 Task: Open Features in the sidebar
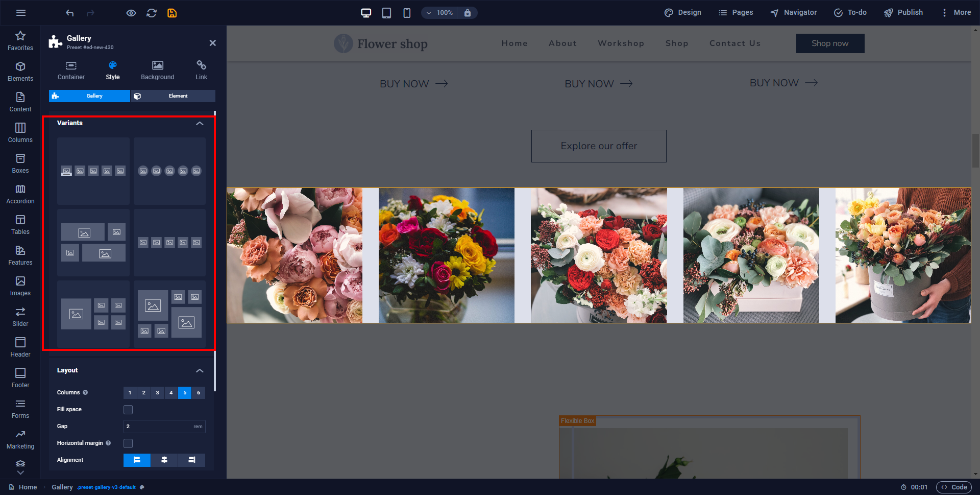(20, 255)
